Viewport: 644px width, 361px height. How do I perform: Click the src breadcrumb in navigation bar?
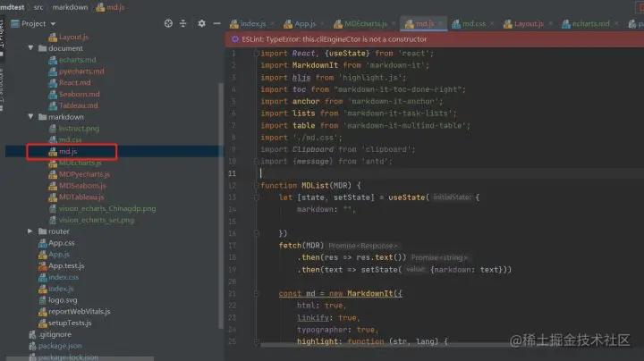38,7
